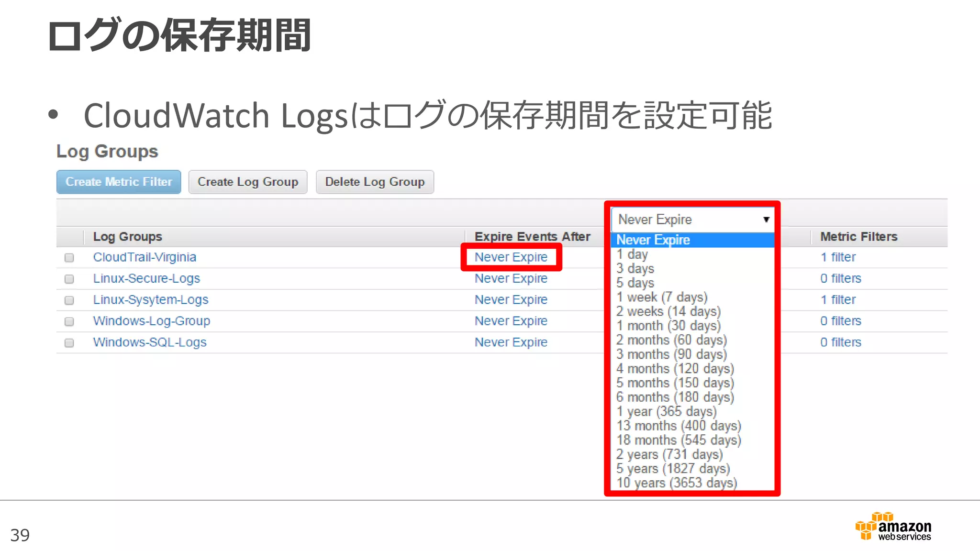980x551 pixels.
Task: Select the highlighted Never Expire option
Action: 692,240
